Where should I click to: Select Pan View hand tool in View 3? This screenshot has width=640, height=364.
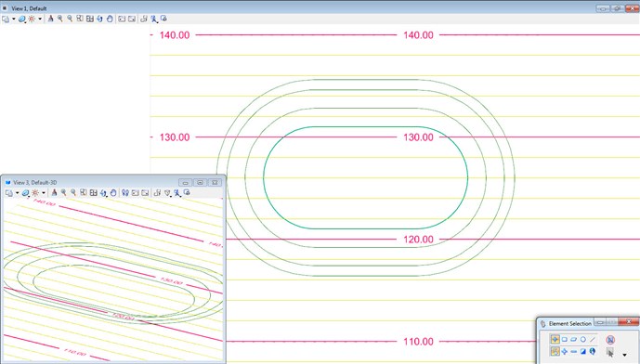coord(113,193)
